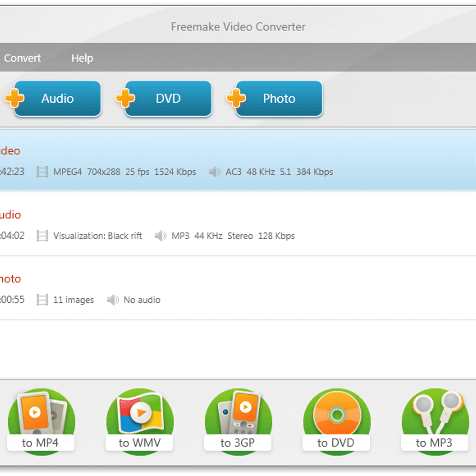Click the plus icon on Photo button
Screen dimensions: 476x476
pos(236,98)
